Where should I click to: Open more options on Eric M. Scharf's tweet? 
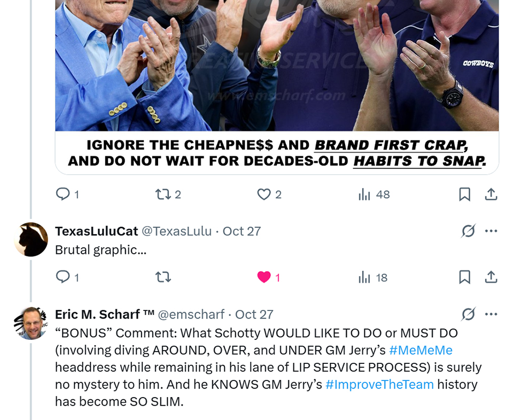pos(491,314)
